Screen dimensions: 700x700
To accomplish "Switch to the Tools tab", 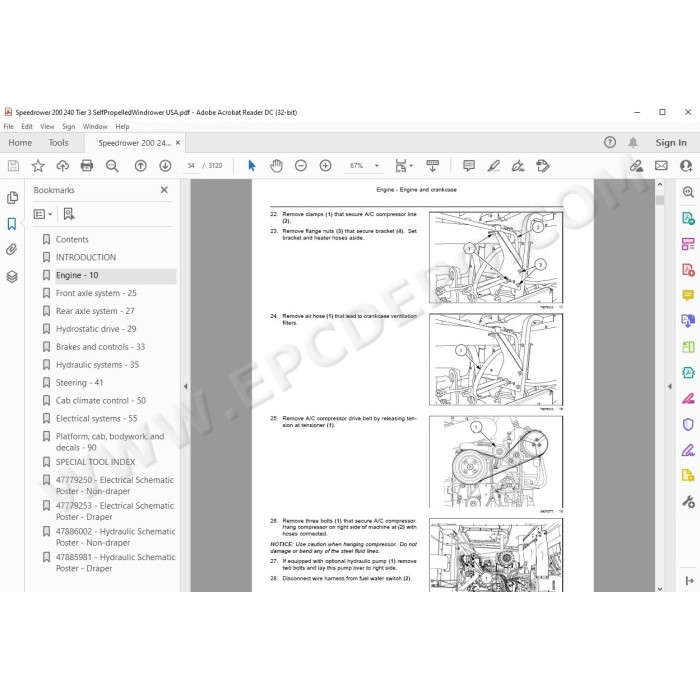I will [58, 143].
